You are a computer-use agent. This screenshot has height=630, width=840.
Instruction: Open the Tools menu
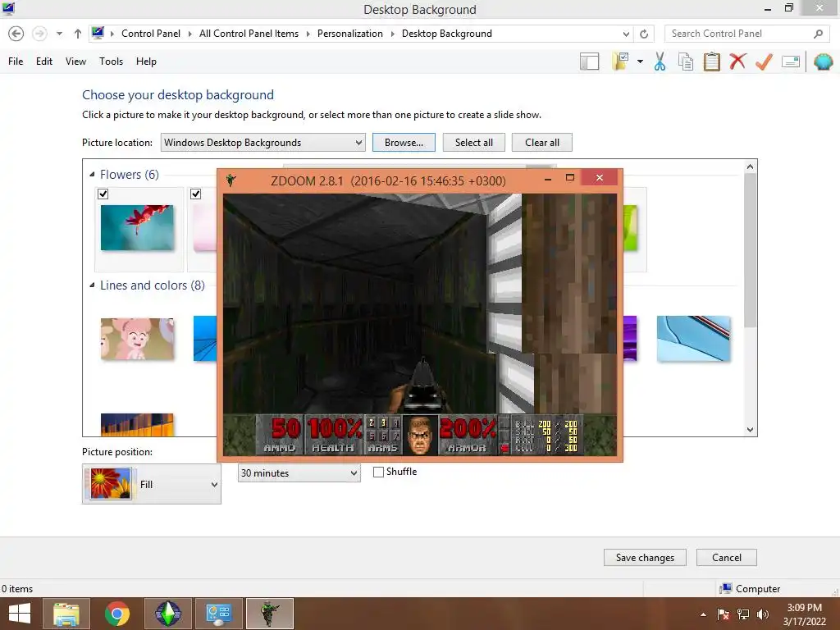click(x=111, y=61)
